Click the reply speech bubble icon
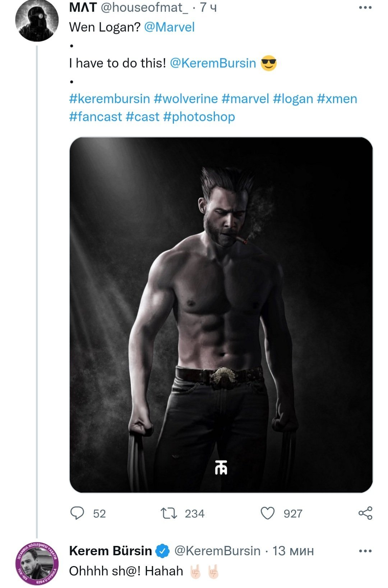 point(77,513)
